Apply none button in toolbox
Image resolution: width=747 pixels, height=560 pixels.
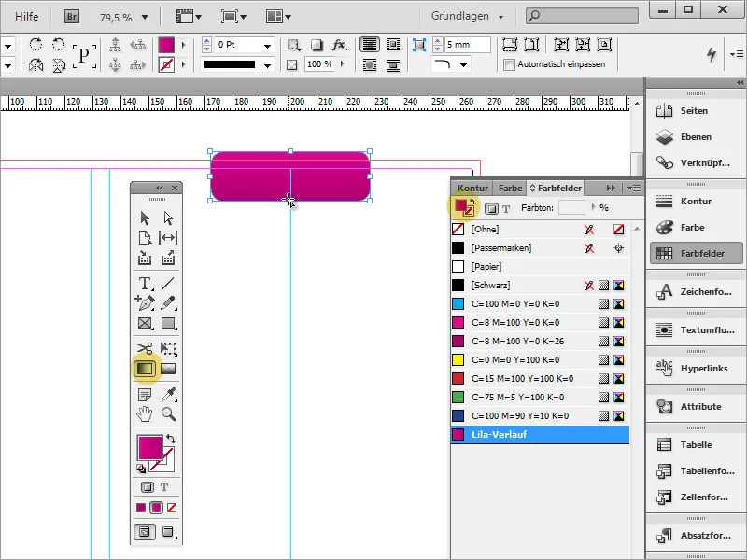click(172, 508)
